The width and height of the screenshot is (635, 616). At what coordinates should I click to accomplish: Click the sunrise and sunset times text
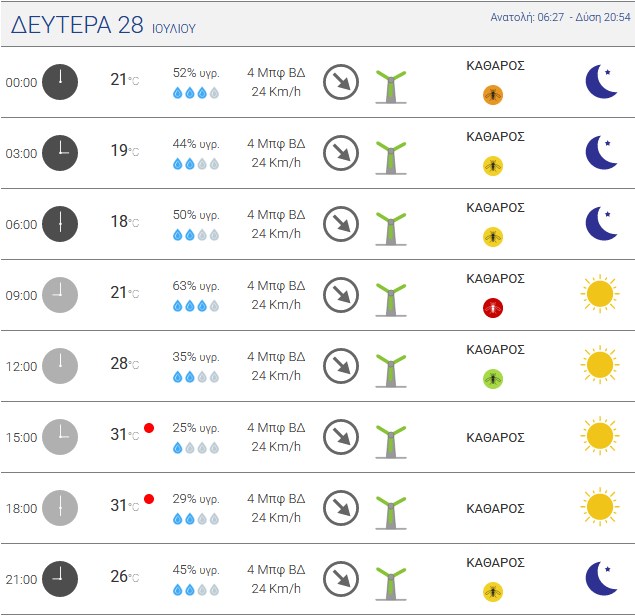click(560, 17)
